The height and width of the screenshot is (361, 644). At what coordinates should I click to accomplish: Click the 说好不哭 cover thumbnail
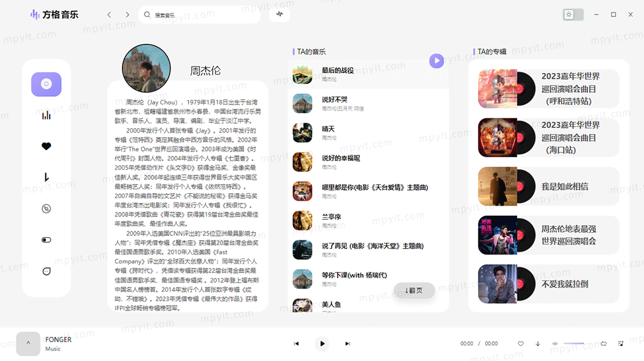(x=303, y=104)
